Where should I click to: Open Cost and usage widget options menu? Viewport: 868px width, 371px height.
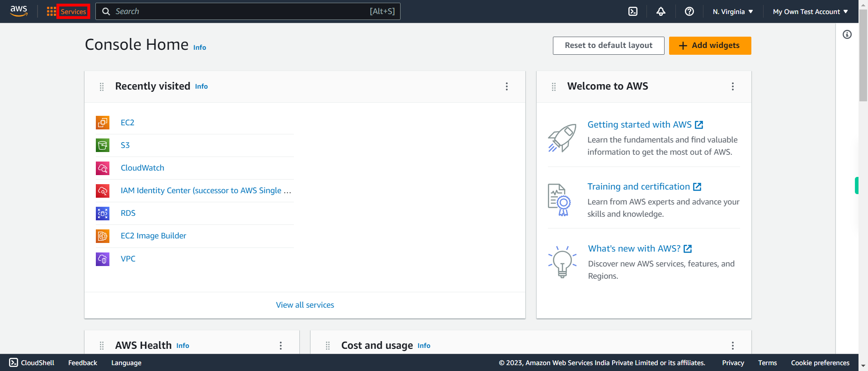(x=733, y=346)
